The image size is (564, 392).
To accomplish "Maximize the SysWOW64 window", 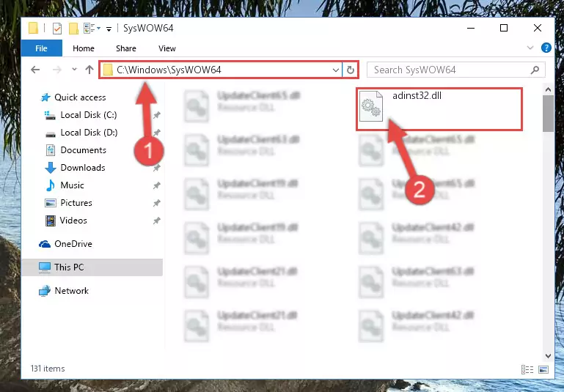I will pos(504,28).
